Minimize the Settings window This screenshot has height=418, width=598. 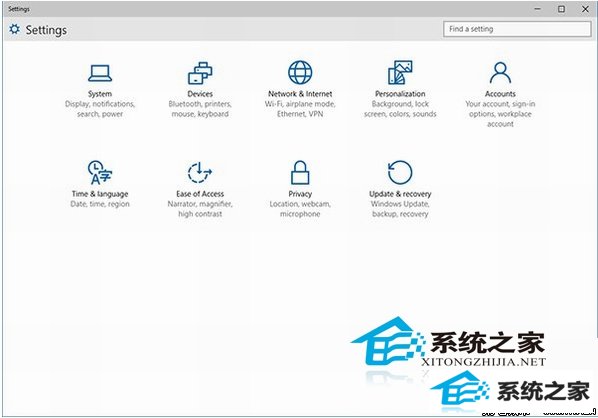[538, 9]
